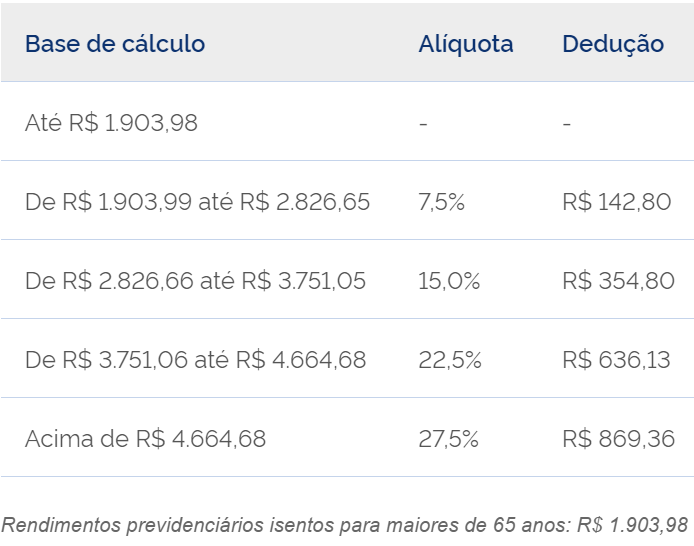694x546 pixels.
Task: Click the 15,0% rate cell
Action: [x=449, y=281]
